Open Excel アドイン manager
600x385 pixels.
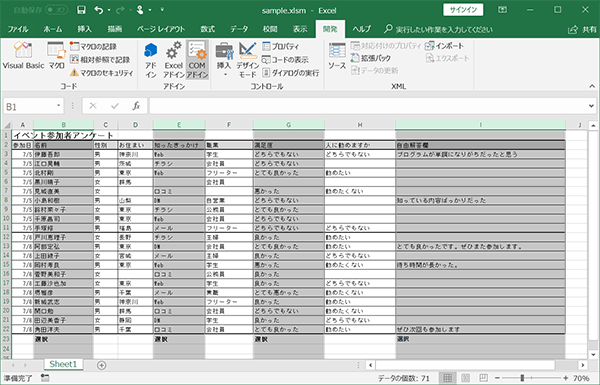pyautogui.click(x=174, y=60)
